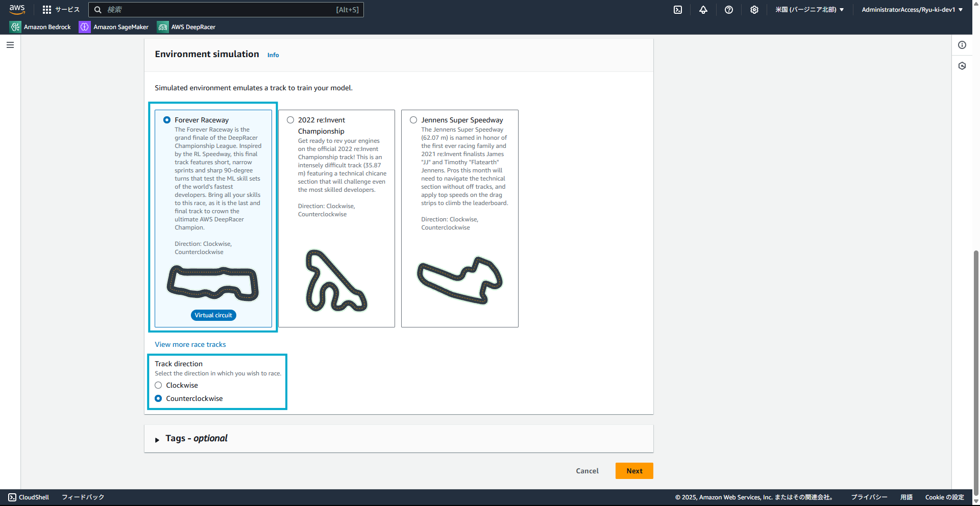Click the Info link beside Environment simulation
The image size is (980, 506).
click(273, 55)
